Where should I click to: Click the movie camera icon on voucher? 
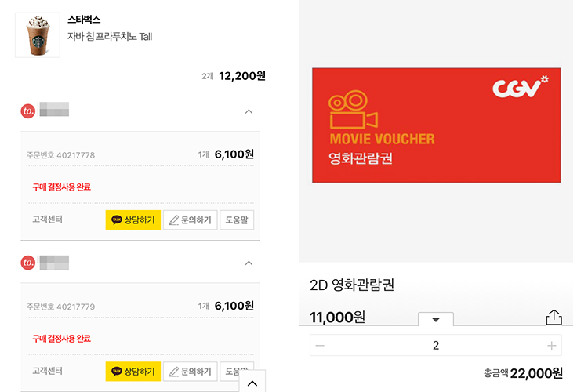(353, 110)
